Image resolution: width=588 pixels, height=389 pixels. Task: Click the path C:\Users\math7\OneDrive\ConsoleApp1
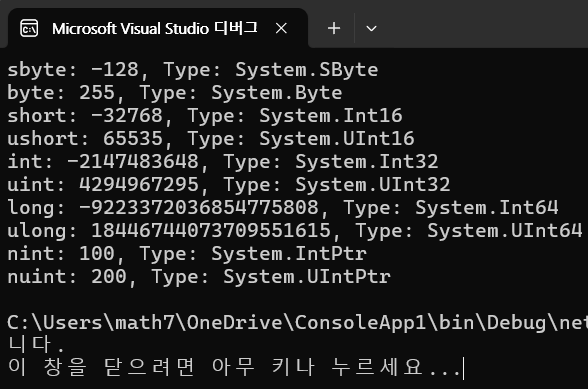[217, 323]
